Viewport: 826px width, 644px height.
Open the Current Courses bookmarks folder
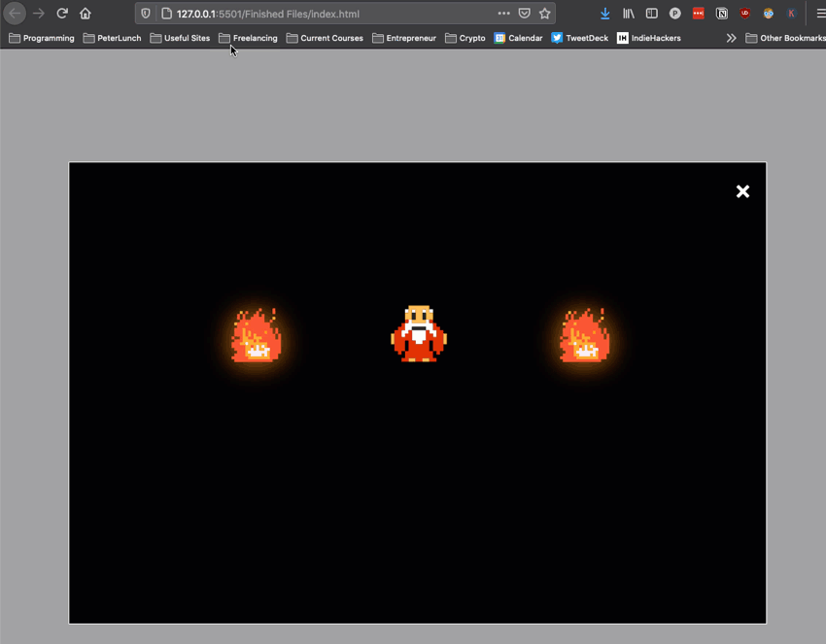tap(325, 38)
